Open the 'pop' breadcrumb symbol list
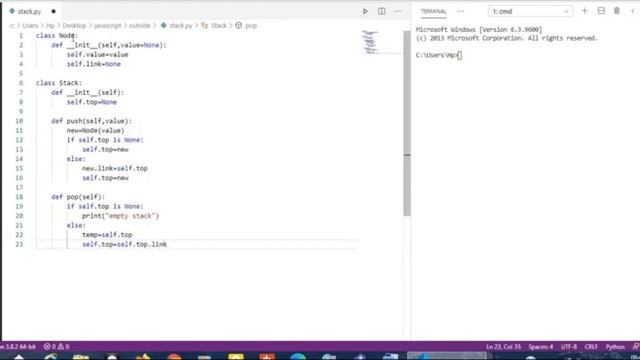Image resolution: width=640 pixels, height=360 pixels. [251, 25]
